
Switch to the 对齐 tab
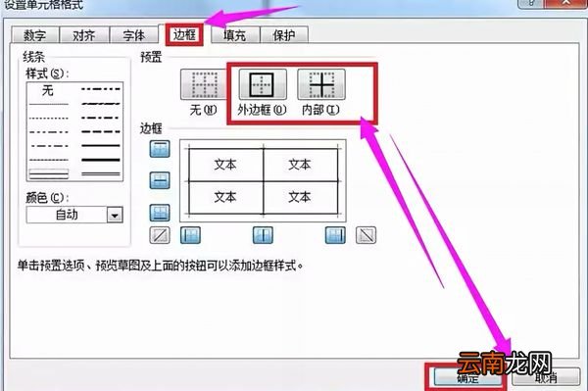84,35
